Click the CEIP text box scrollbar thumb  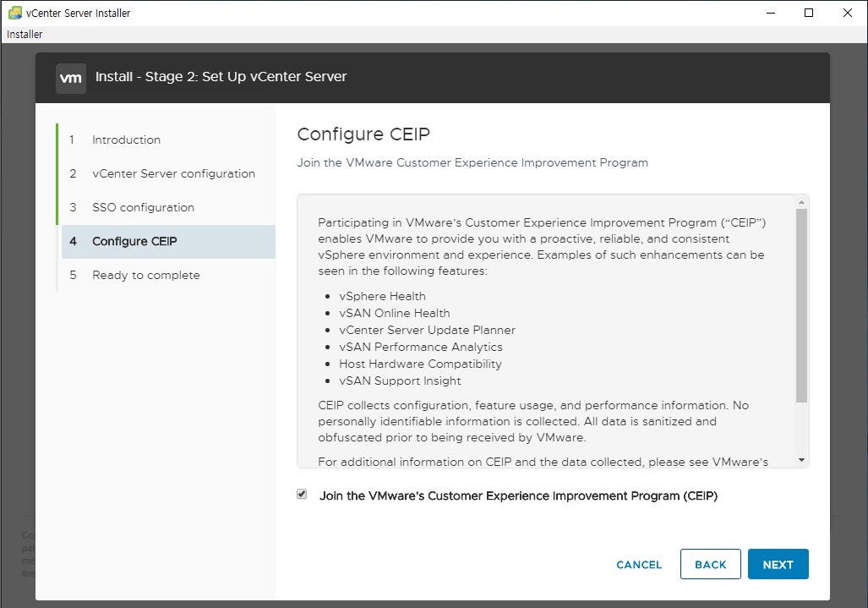(x=801, y=305)
